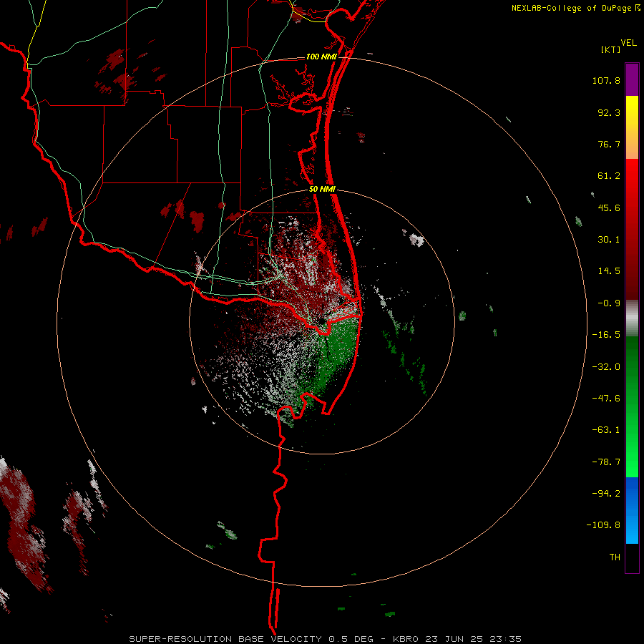Click the [KT] units label
The height and width of the screenshot is (644, 644).
click(x=611, y=49)
